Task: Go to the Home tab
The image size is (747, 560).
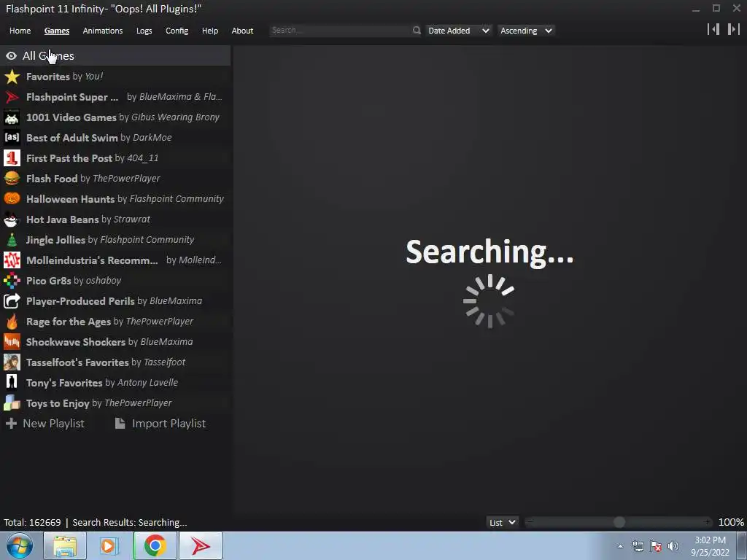Action: tap(20, 31)
